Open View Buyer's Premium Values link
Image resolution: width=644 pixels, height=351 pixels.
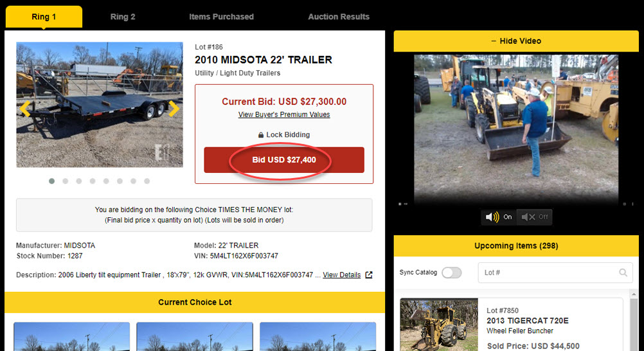pos(284,114)
